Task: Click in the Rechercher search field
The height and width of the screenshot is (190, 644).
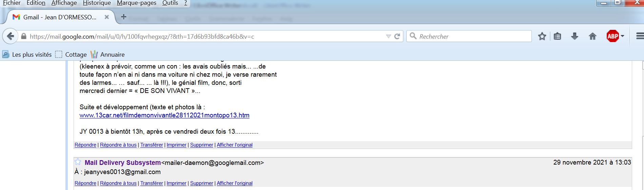Action: [x=469, y=36]
